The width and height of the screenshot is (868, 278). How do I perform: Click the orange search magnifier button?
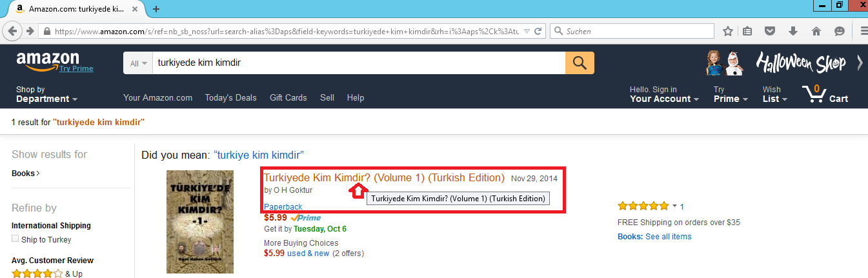(x=580, y=63)
